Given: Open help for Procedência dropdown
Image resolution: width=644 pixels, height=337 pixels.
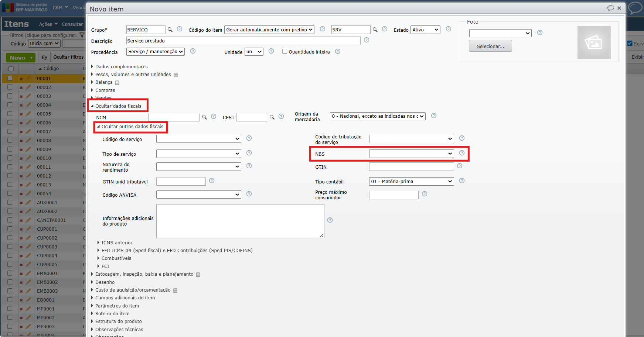Looking at the screenshot, I should tap(193, 51).
